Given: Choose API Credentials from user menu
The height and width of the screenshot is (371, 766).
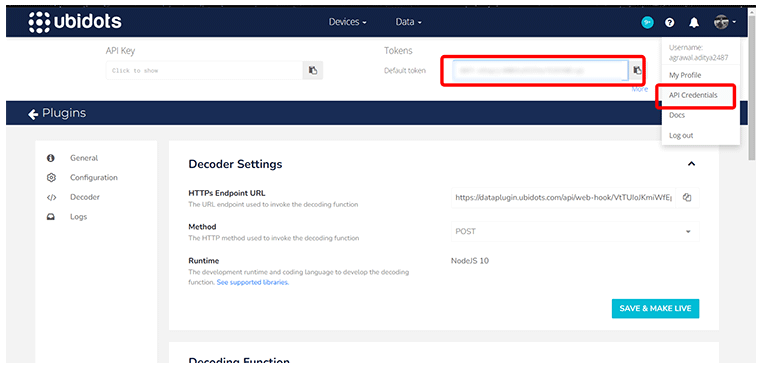Looking at the screenshot, I should point(693,95).
